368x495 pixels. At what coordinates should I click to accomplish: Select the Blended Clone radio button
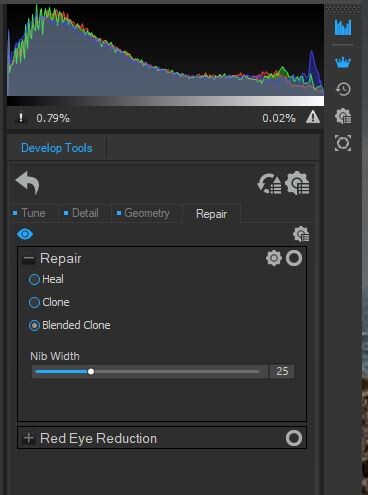(34, 325)
